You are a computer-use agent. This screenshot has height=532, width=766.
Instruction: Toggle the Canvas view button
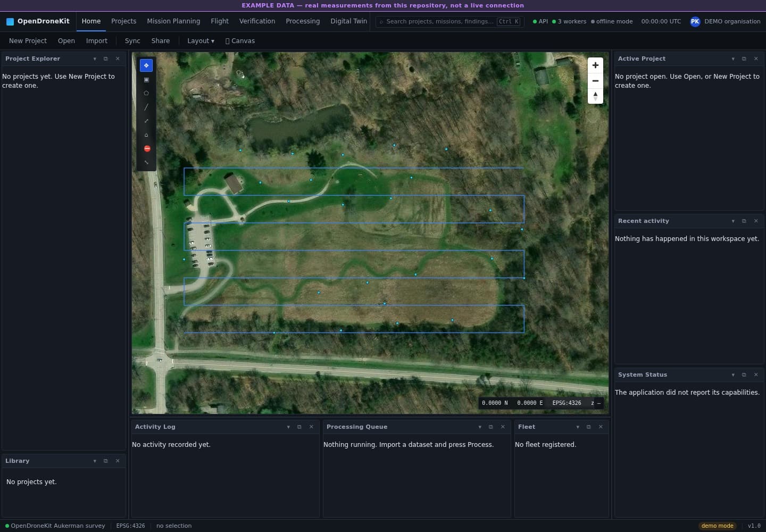point(240,41)
